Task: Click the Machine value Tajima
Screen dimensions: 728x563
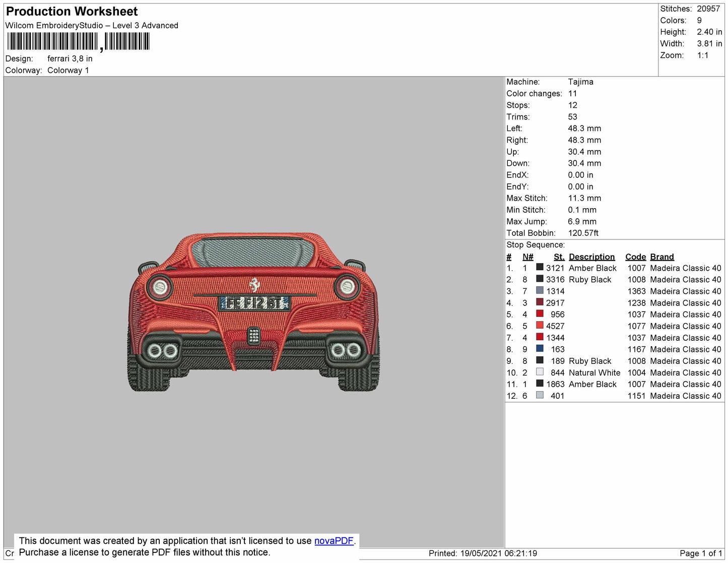Action: coord(580,82)
